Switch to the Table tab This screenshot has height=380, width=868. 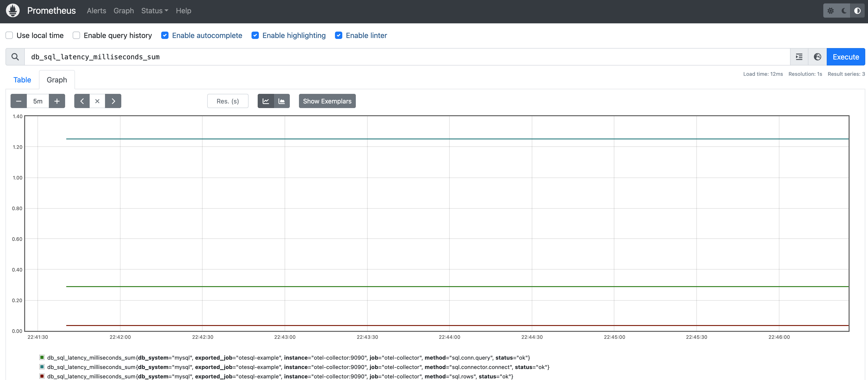click(x=22, y=80)
